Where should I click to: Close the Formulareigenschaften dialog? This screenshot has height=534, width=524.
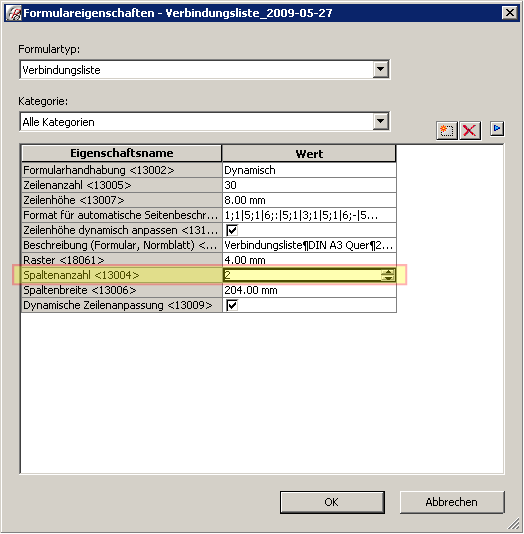coord(510,13)
